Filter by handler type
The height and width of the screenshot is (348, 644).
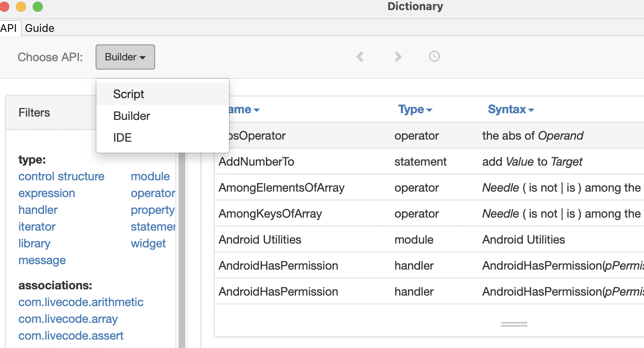(38, 210)
